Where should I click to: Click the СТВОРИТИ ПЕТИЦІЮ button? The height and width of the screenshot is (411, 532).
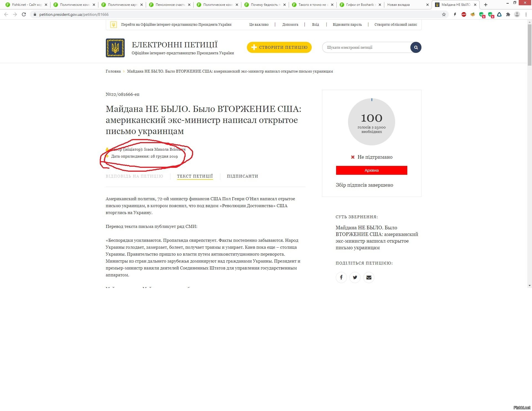(x=279, y=47)
